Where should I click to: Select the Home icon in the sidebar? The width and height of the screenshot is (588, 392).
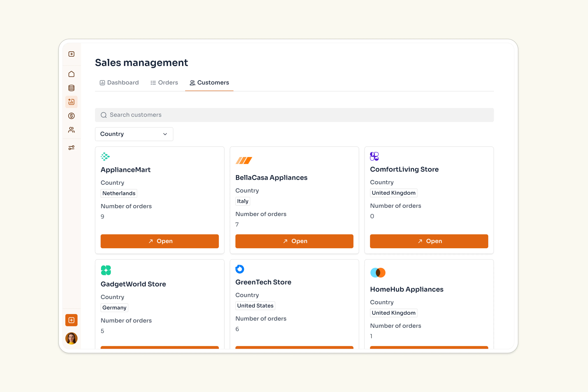click(x=71, y=74)
